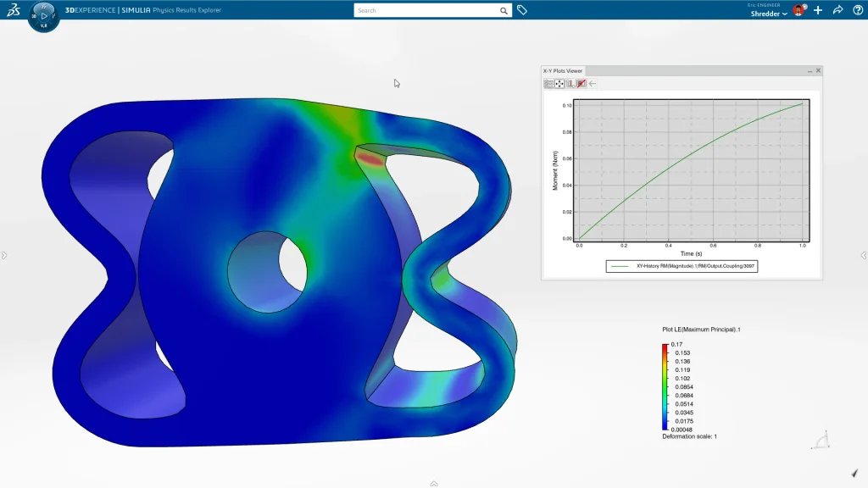Click the share arrow icon

tap(837, 10)
